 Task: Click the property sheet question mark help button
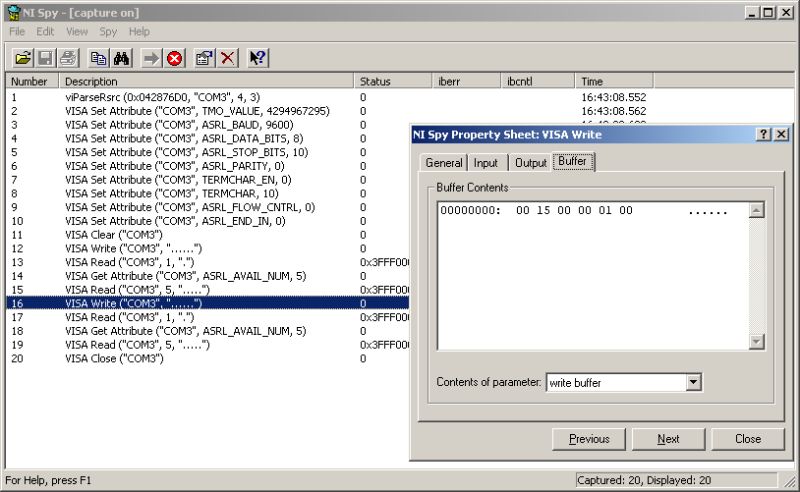[x=763, y=134]
